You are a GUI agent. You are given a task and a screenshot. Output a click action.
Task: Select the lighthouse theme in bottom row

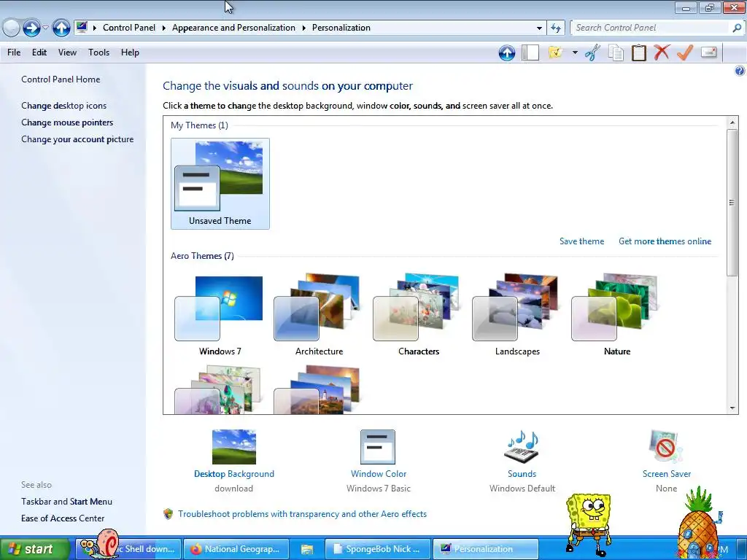point(318,389)
